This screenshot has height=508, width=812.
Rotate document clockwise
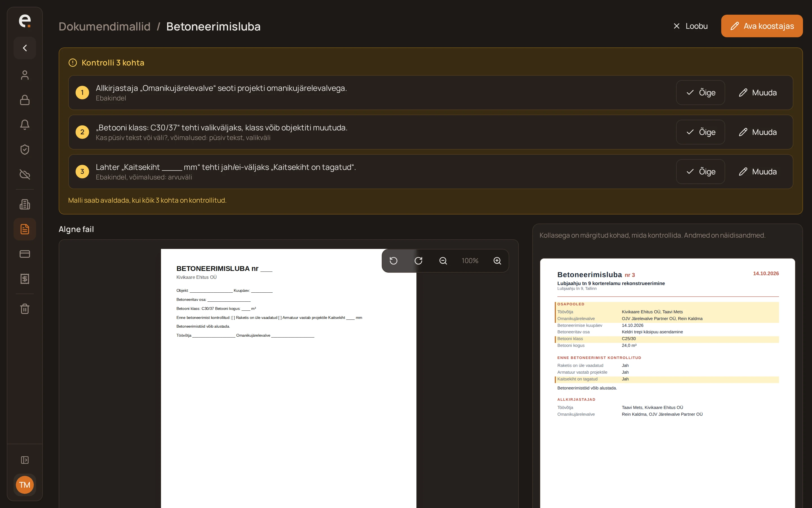point(418,261)
